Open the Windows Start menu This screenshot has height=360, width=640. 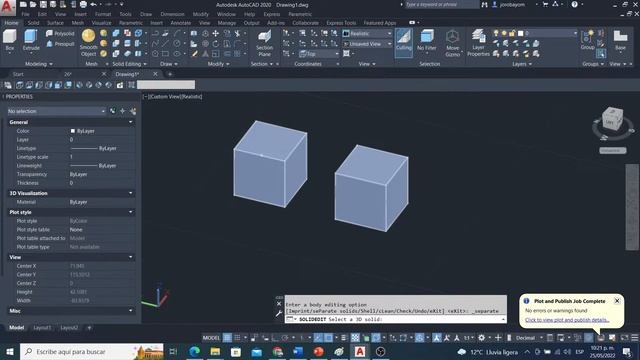point(9,351)
